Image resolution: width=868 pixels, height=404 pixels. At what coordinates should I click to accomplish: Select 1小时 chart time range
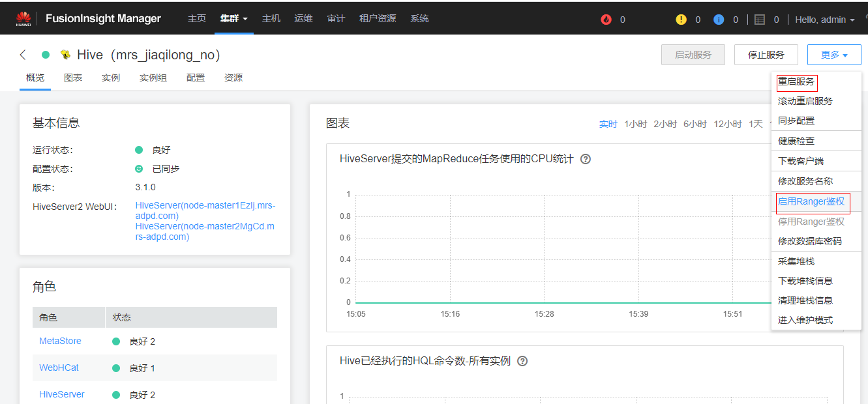point(635,124)
